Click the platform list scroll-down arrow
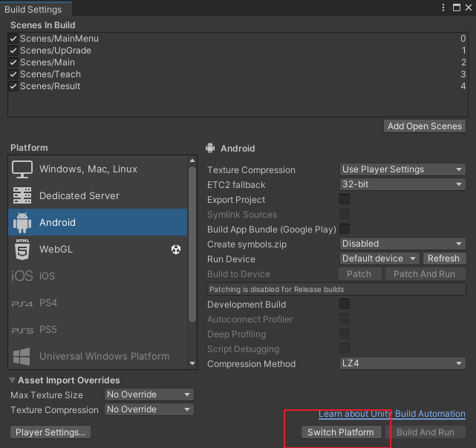 pyautogui.click(x=192, y=363)
